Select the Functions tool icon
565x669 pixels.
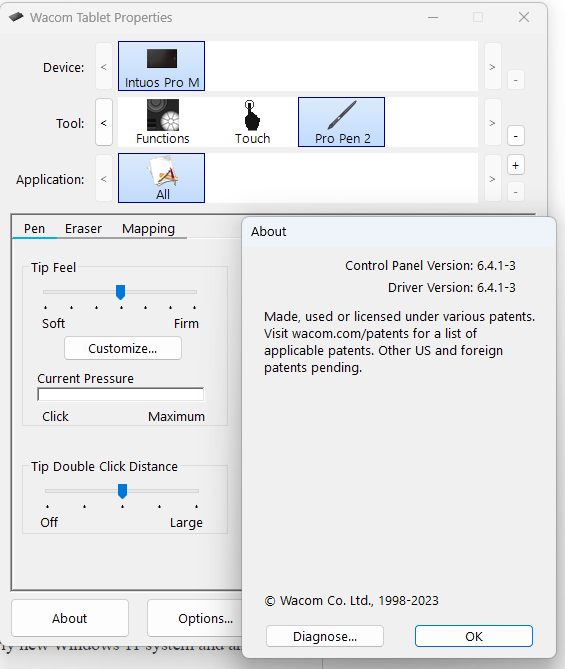click(x=163, y=122)
